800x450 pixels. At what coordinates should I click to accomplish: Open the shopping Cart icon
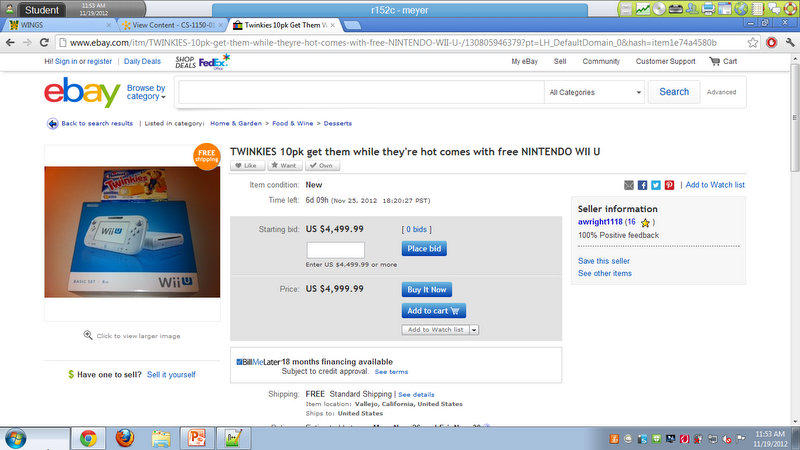click(x=714, y=61)
